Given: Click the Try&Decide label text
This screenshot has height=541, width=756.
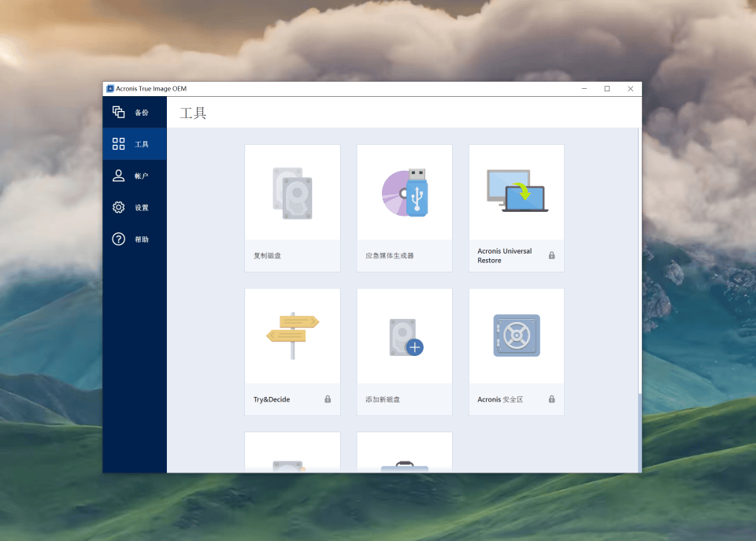Looking at the screenshot, I should click(272, 399).
